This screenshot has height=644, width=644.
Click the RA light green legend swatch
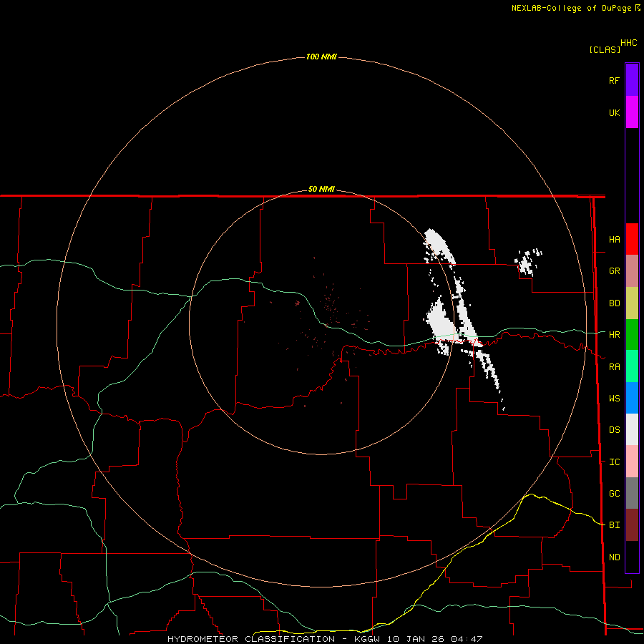click(632, 366)
